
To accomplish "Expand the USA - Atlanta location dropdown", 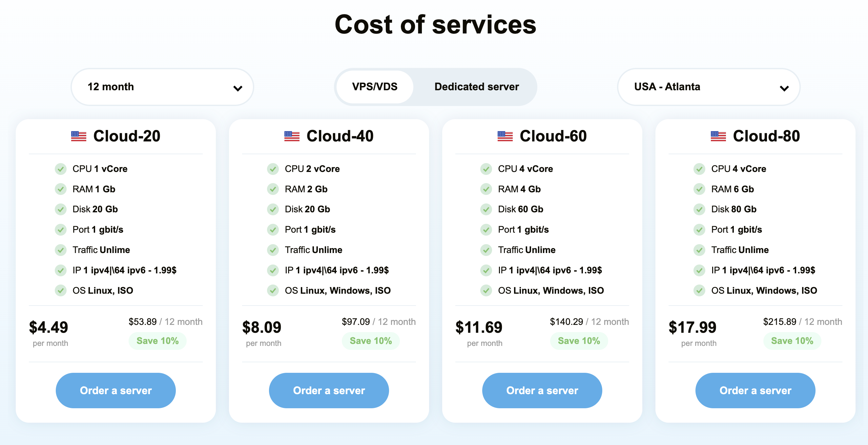I will tap(708, 87).
